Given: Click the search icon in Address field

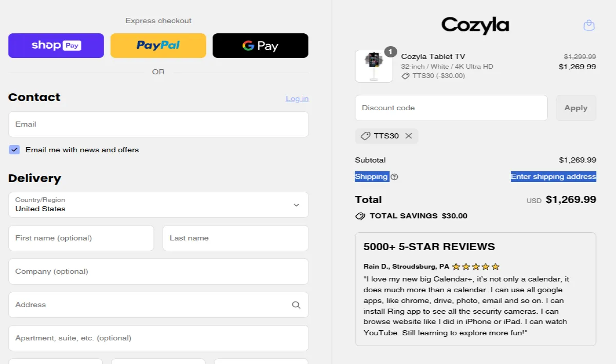Looking at the screenshot, I should [296, 305].
